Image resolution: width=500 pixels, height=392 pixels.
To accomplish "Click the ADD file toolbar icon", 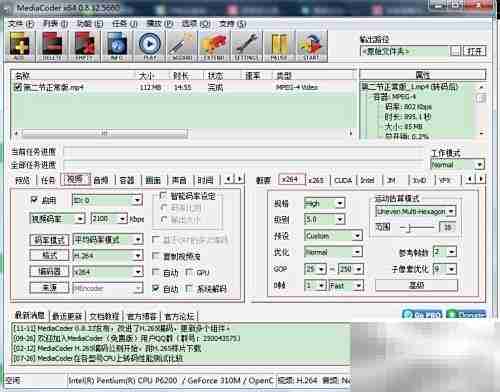I will click(x=20, y=46).
